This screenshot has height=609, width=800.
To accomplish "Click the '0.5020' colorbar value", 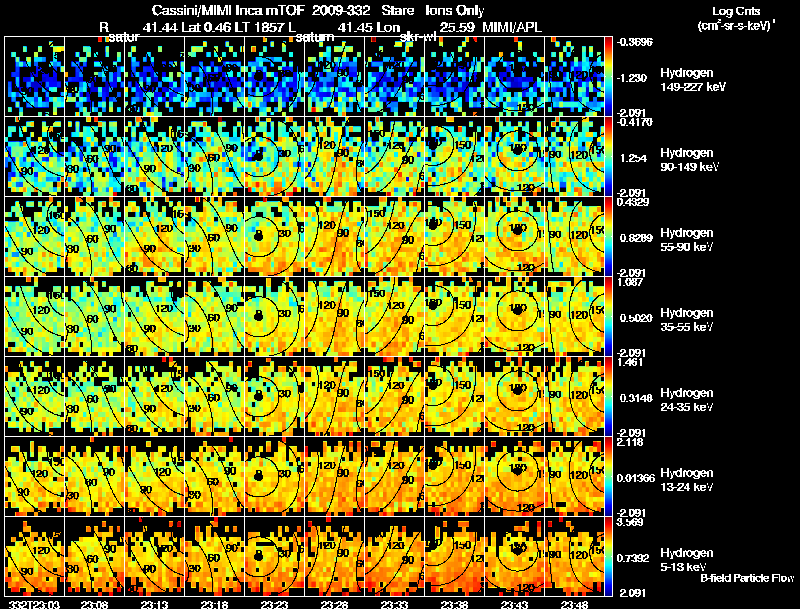I will [x=636, y=318].
